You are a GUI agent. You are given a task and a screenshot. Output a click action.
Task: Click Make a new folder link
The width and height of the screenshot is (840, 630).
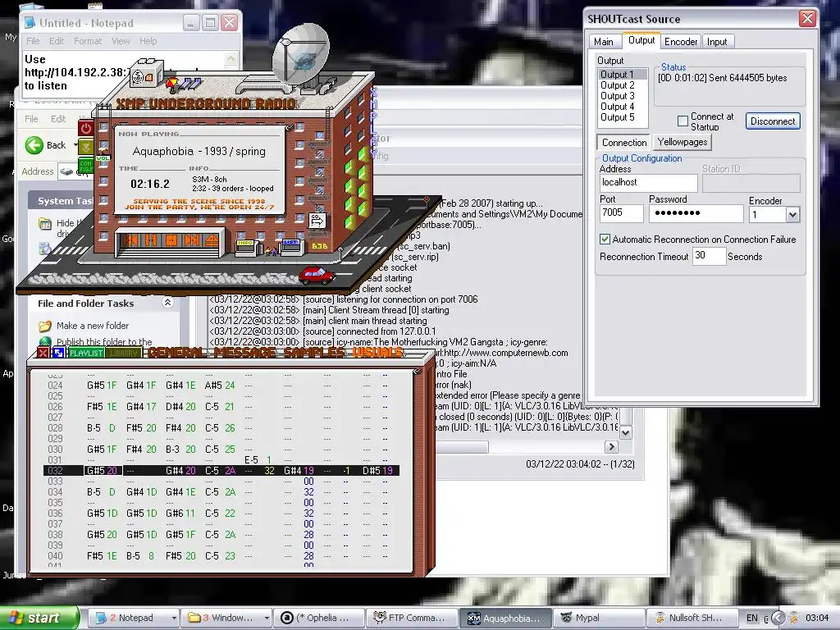(93, 326)
